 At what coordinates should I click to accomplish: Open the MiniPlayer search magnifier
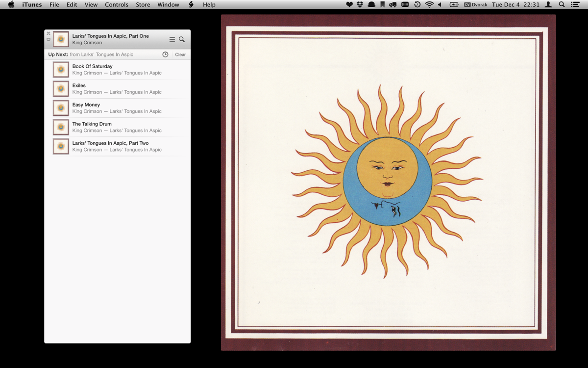point(182,39)
